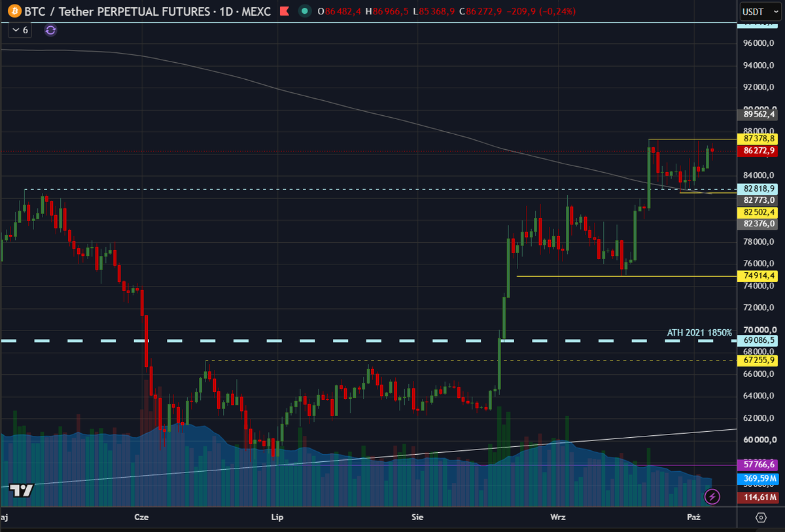Click the purple 57766,6 price label

coord(758,465)
